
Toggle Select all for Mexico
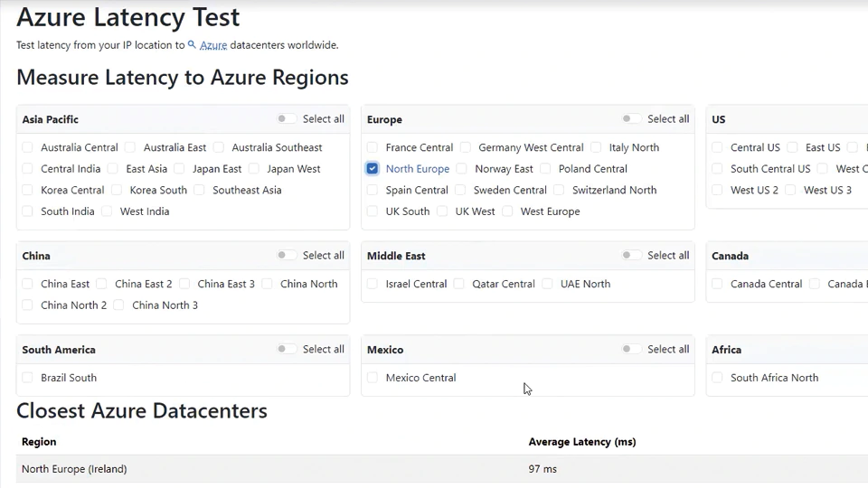pyautogui.click(x=632, y=349)
